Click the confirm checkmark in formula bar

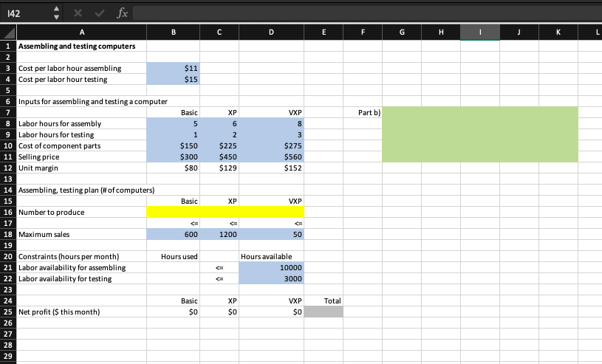coord(100,13)
